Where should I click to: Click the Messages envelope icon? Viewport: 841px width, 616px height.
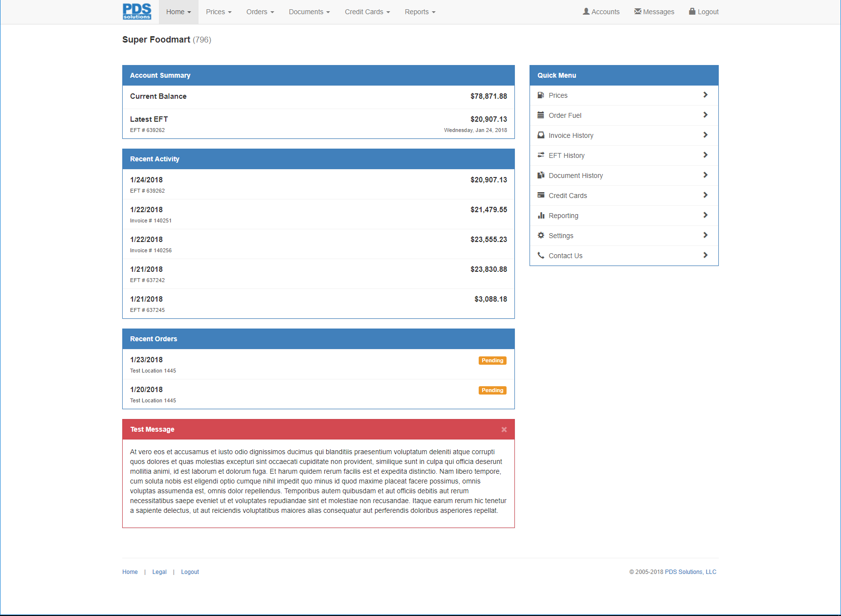637,11
